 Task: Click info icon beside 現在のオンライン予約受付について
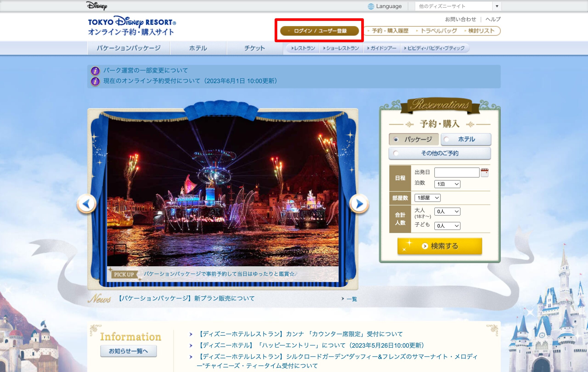(95, 81)
